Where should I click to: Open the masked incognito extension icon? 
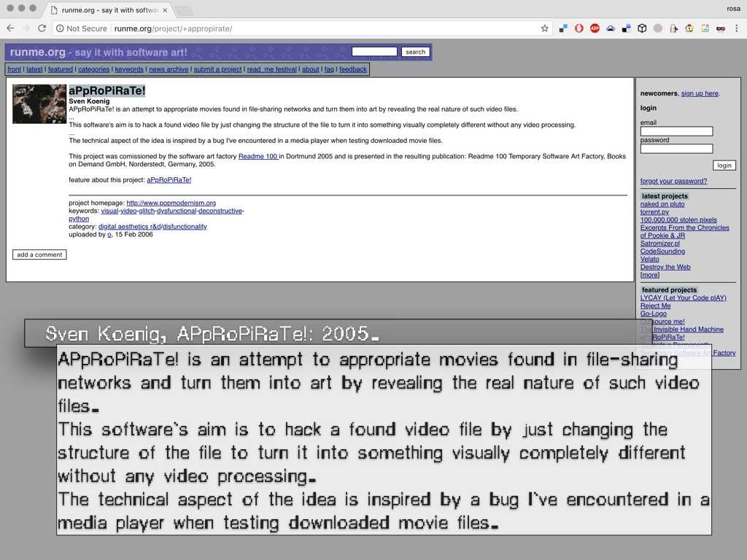tap(721, 28)
